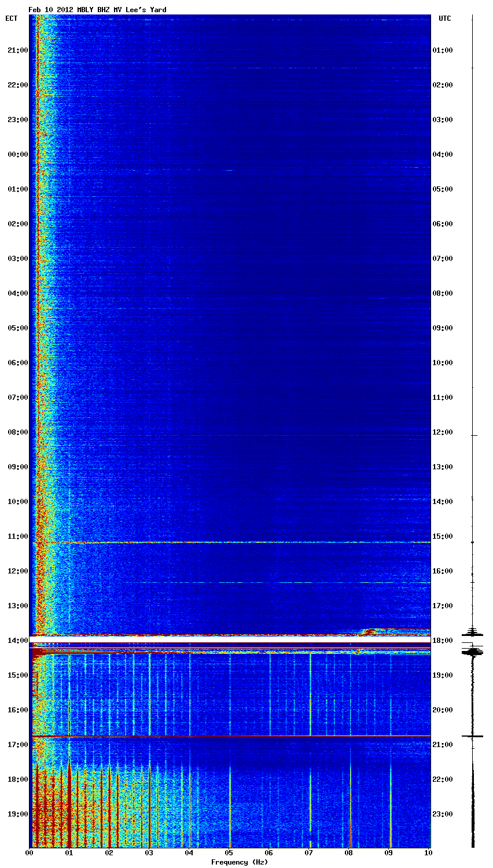Pick the 04:00 label on the UTC axis

click(443, 155)
